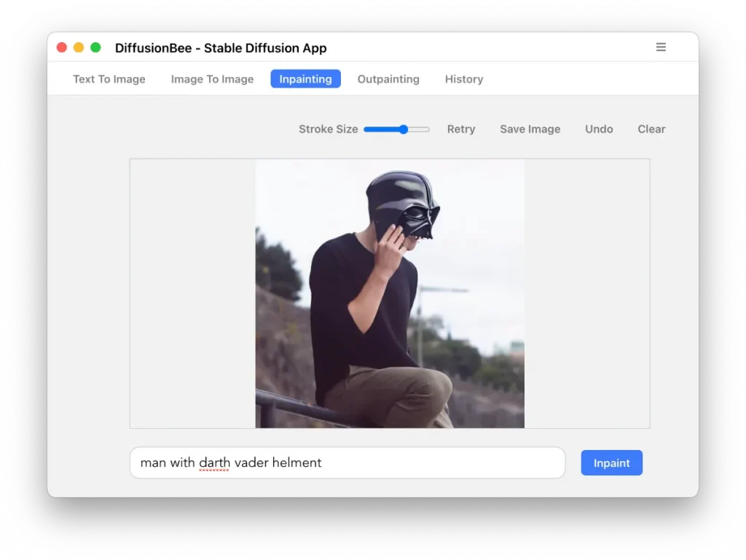Viewport: 746px width, 560px height.
Task: Clear the painted mask
Action: coord(651,129)
